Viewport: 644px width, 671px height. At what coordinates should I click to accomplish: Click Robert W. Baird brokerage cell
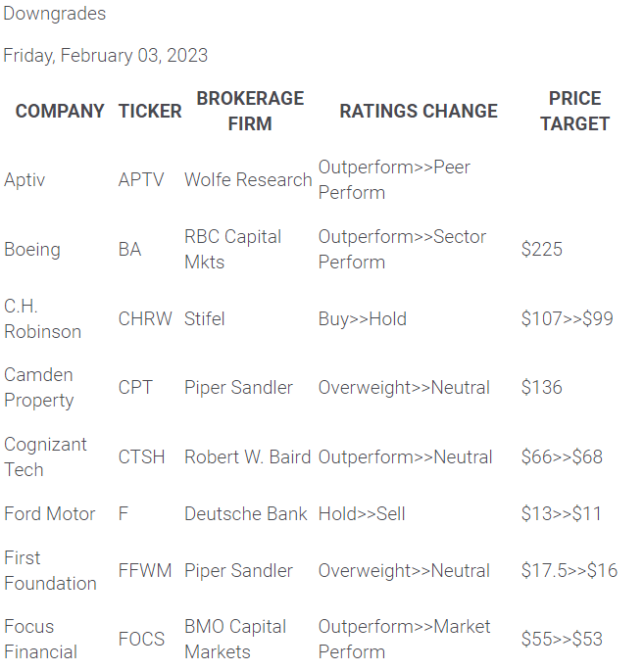(x=247, y=457)
